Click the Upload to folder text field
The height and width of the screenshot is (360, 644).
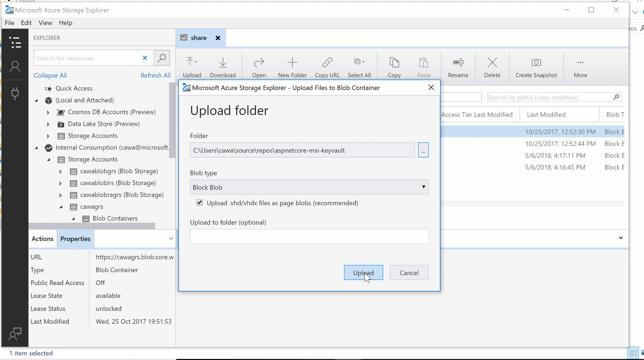click(309, 236)
